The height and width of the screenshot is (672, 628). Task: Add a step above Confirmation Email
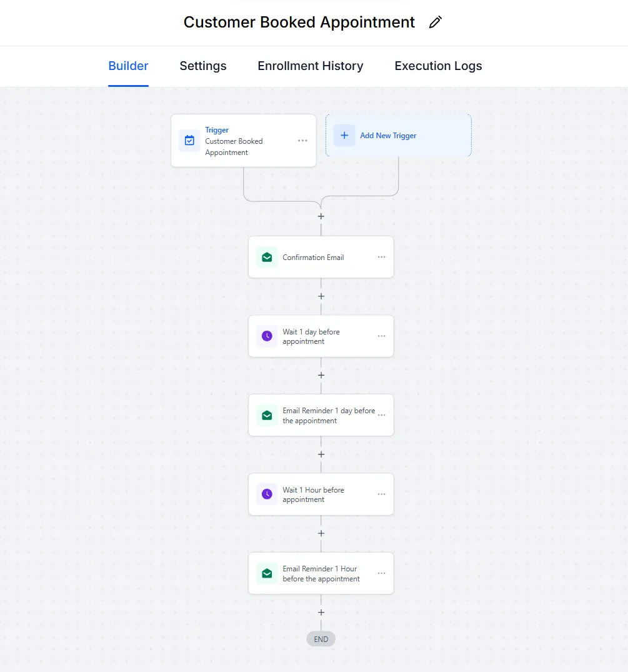(321, 216)
